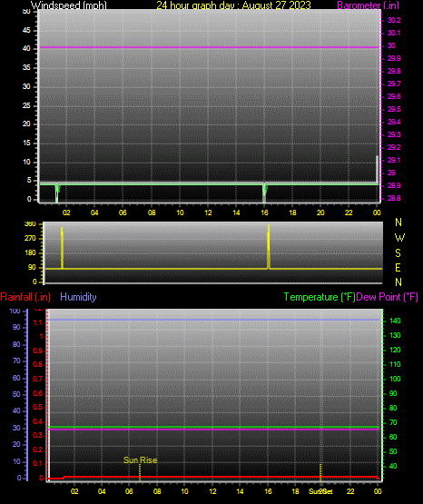Click the E compass label on direction chart
Screen dimensions: 423x504
[398, 267]
